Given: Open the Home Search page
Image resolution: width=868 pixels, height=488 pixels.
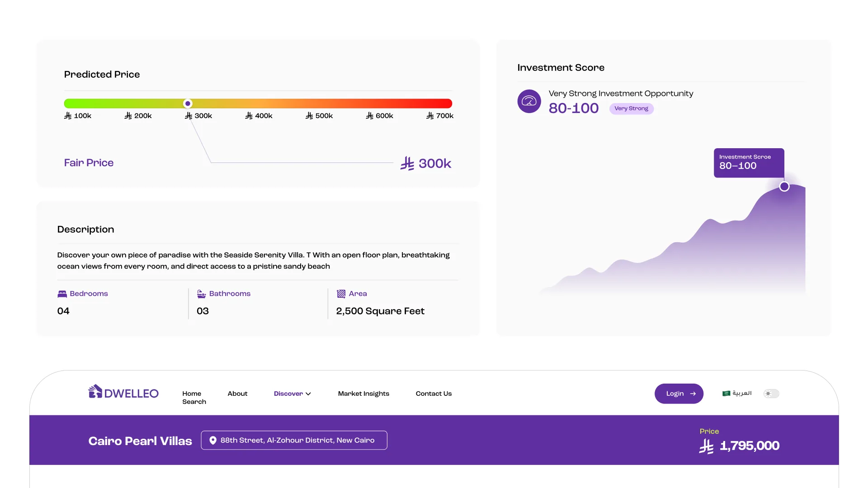Looking at the screenshot, I should 194,398.
